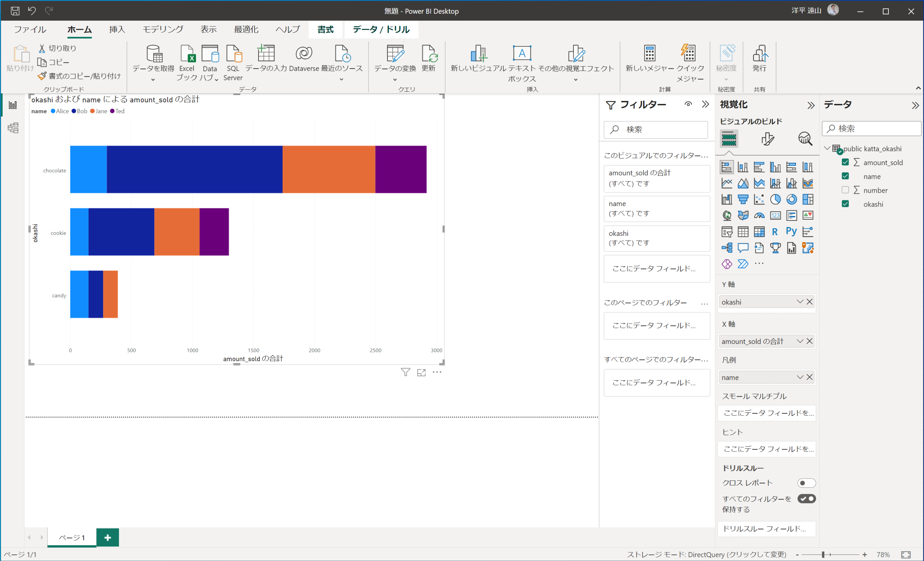Uncheck the okashi field checkbox

coord(845,204)
